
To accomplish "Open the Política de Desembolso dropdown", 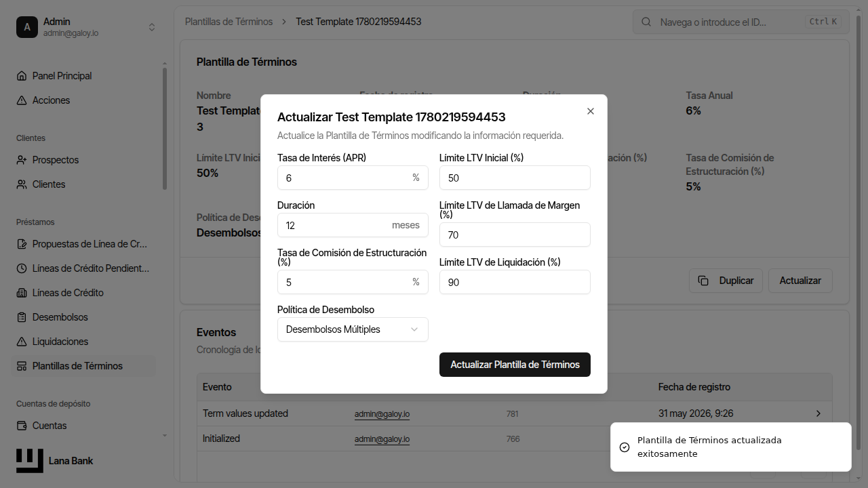I will pos(353,329).
